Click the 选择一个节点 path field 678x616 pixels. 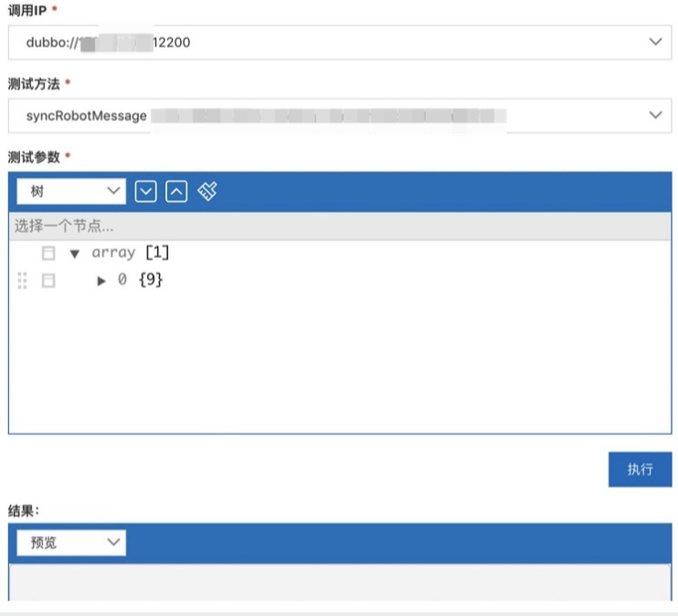(x=339, y=226)
